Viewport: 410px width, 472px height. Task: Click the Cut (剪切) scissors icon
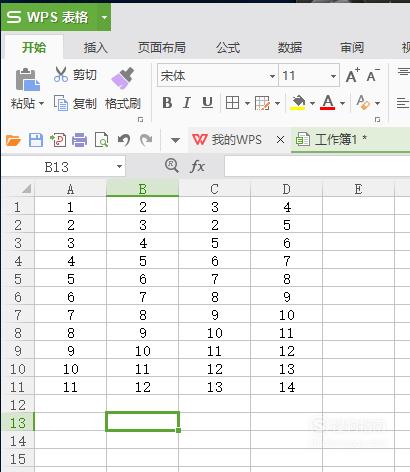[61, 75]
